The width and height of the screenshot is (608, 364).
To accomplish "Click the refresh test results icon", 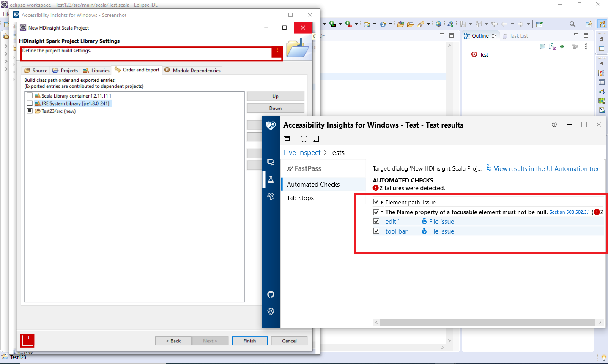I will click(x=304, y=139).
